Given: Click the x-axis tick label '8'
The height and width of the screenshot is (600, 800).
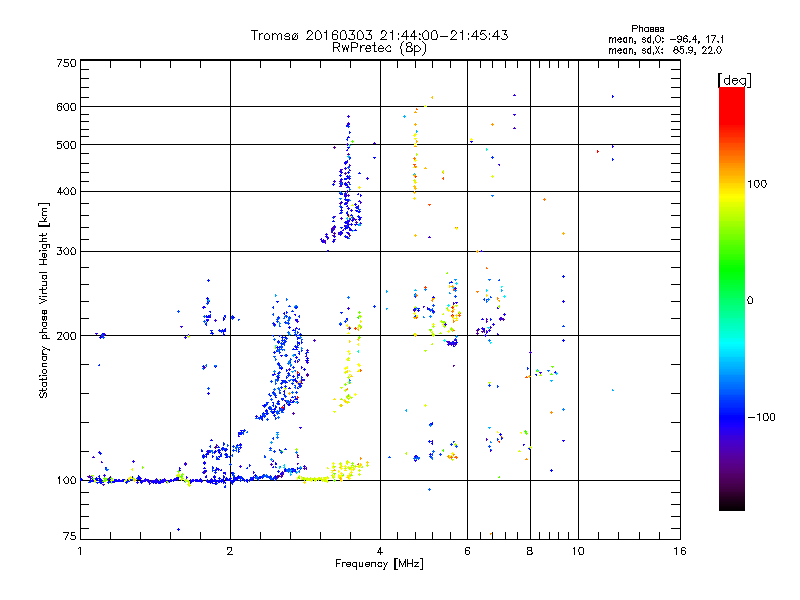Looking at the screenshot, I should (x=530, y=551).
